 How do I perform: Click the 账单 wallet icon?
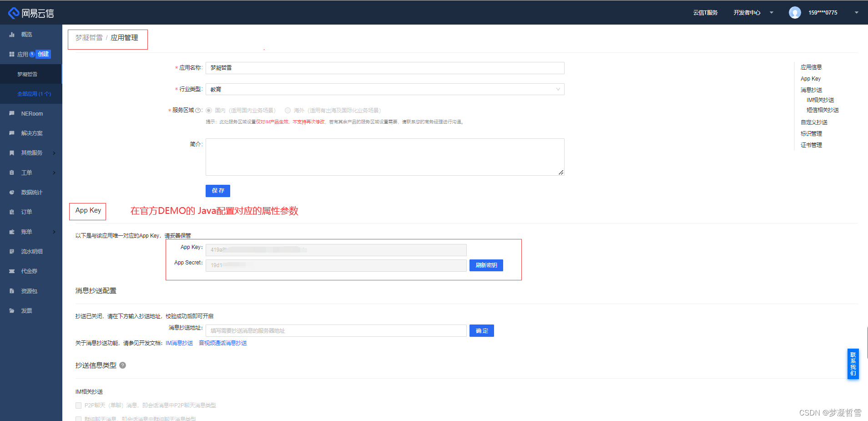point(12,232)
